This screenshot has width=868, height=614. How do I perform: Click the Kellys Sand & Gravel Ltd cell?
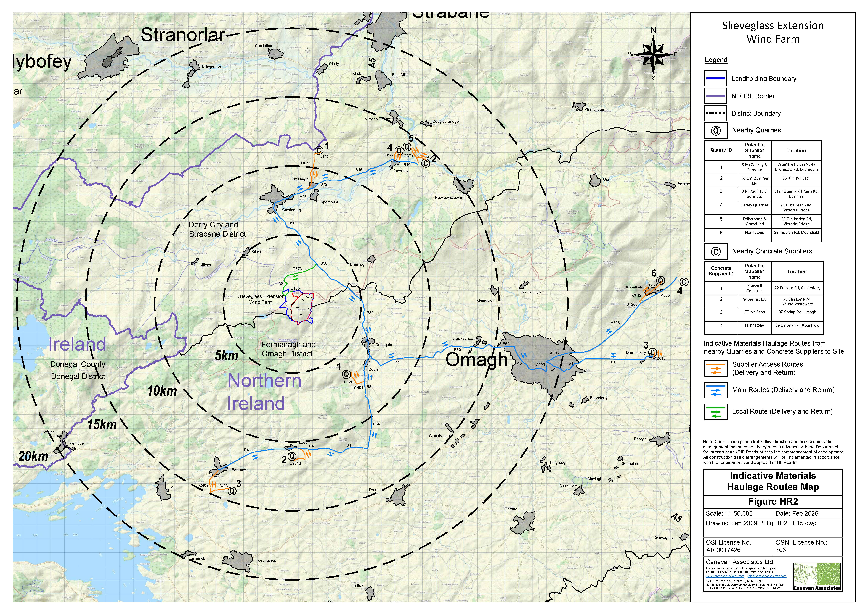tap(754, 222)
